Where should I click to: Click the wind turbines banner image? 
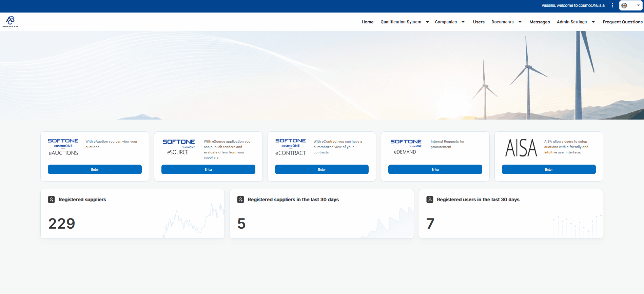[322, 75]
